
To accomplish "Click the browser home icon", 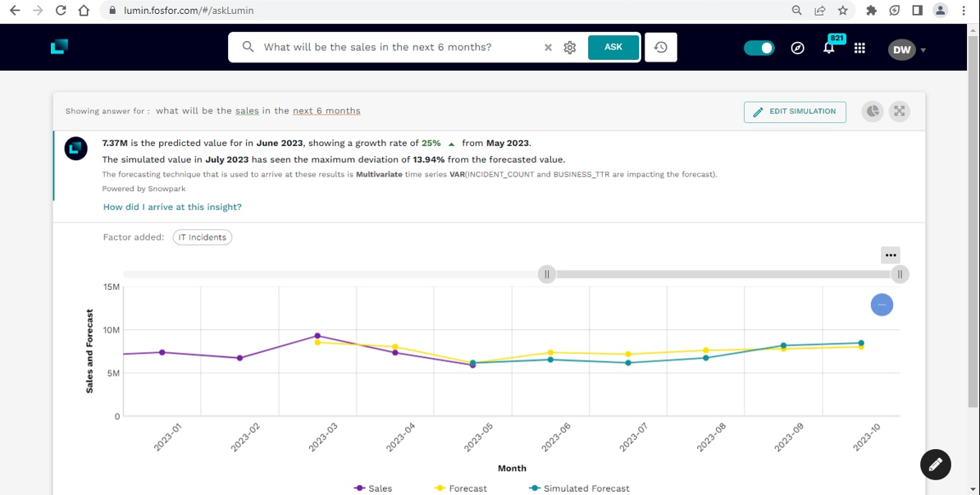I will click(x=84, y=11).
